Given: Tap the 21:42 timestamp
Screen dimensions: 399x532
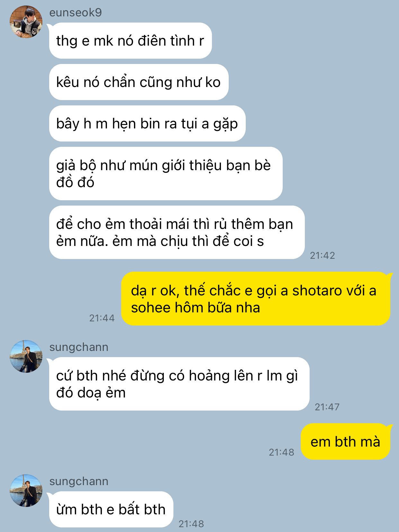Looking at the screenshot, I should click(323, 255).
